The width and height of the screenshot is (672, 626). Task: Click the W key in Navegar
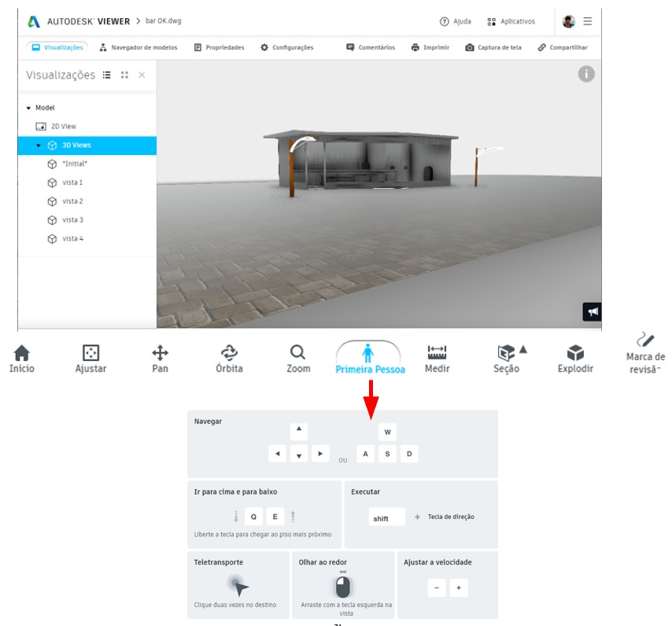[x=387, y=432]
